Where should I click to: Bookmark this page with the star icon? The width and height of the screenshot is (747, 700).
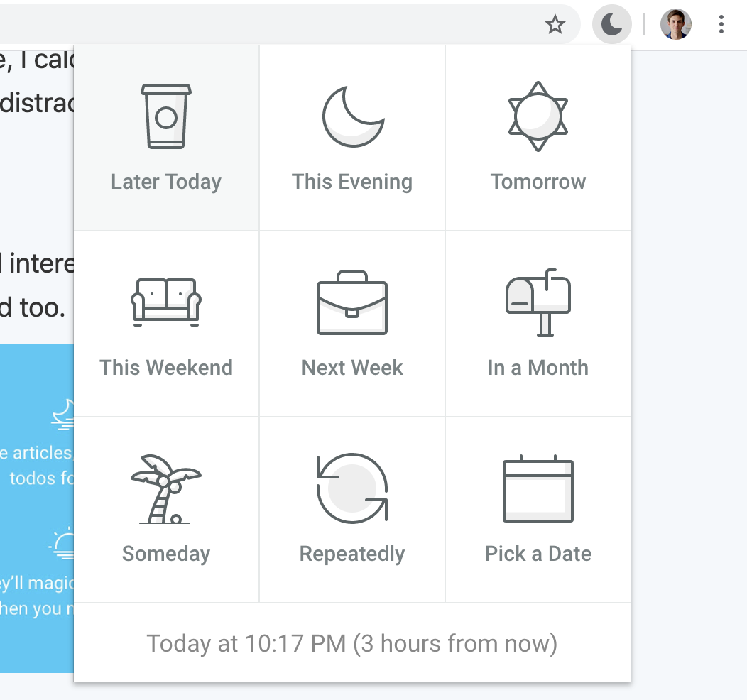click(555, 24)
